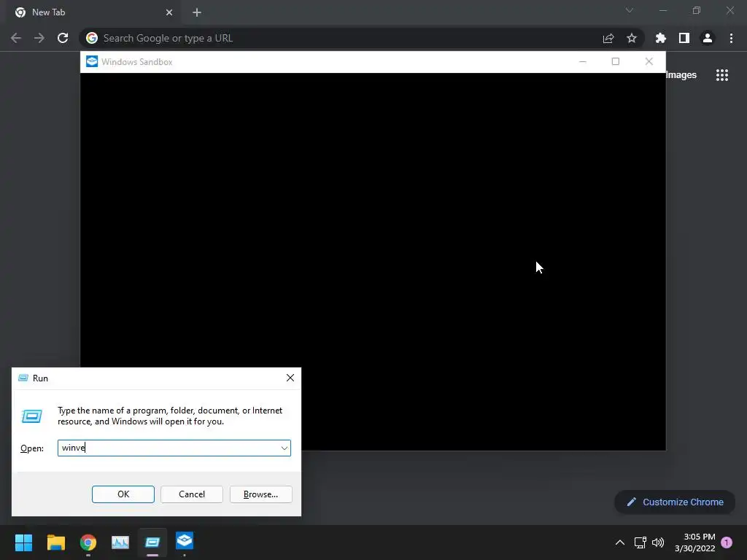Viewport: 747px width, 560px height.
Task: Click Browse... in Run dialog
Action: [x=260, y=494]
